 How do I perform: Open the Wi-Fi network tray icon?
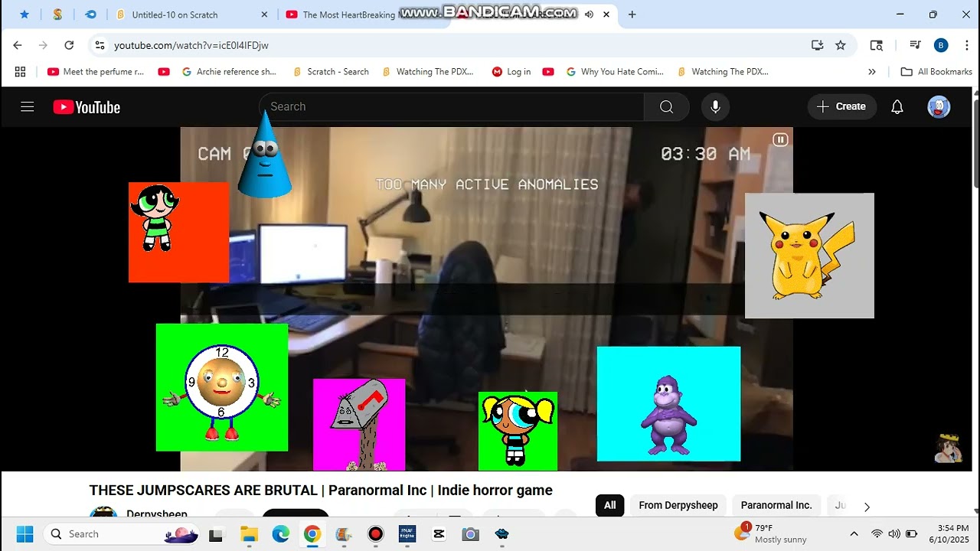[877, 534]
